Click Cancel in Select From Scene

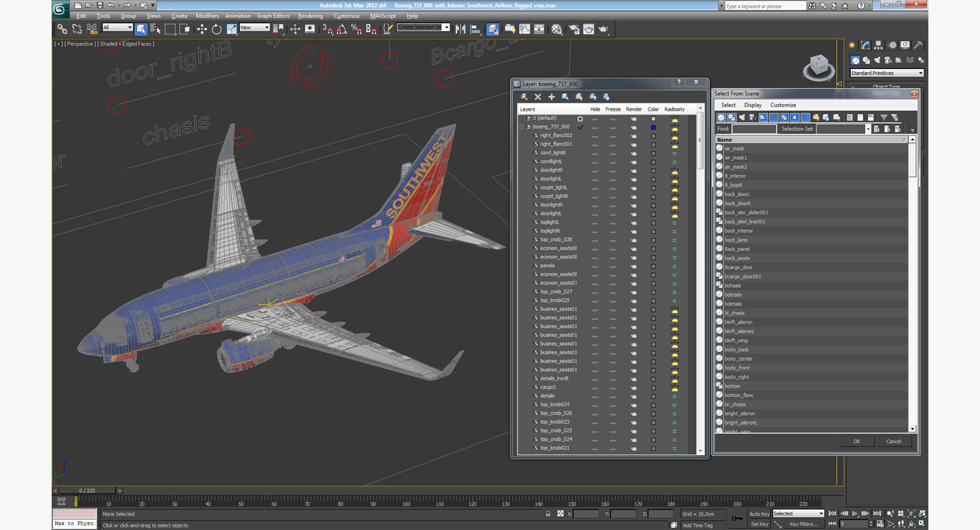point(894,441)
